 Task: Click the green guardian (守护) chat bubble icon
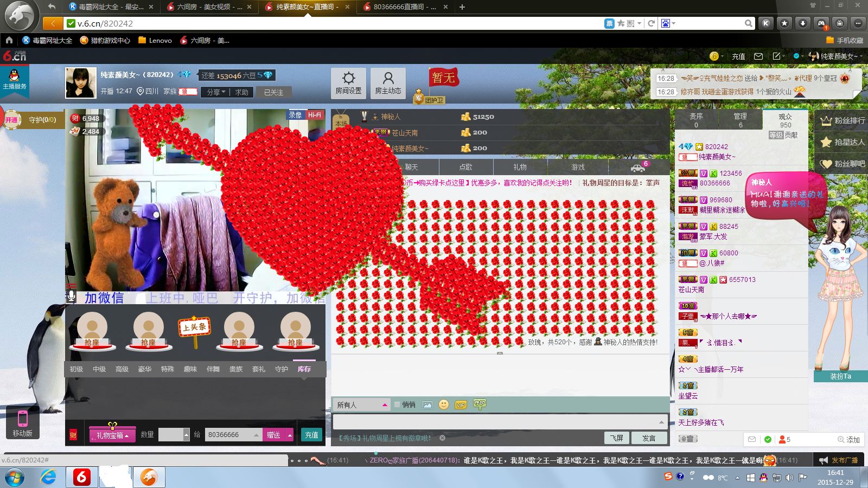pyautogui.click(x=480, y=404)
